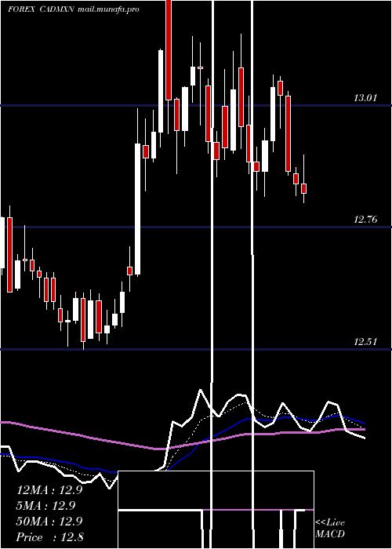Click the '5MA : 12.9' legend value

click(46, 506)
